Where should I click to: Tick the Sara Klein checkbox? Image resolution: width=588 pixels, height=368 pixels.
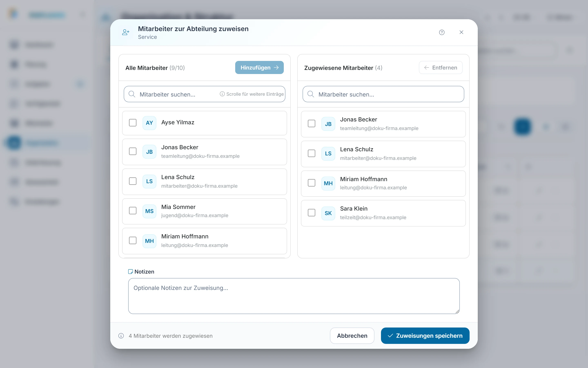312,213
